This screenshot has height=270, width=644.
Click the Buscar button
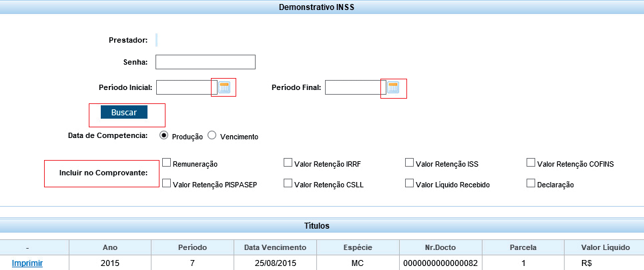point(124,113)
